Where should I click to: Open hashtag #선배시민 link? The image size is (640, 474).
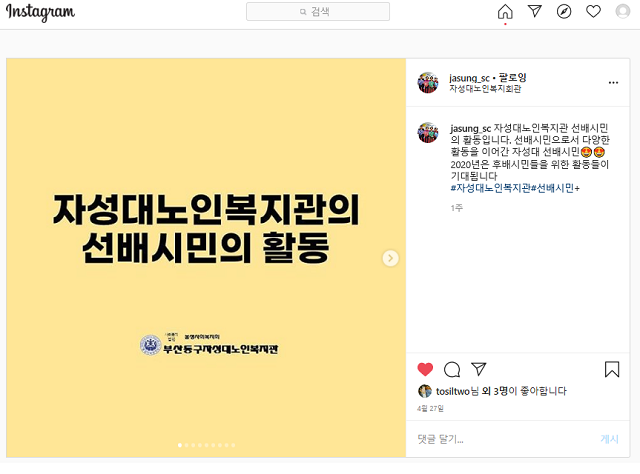click(553, 188)
